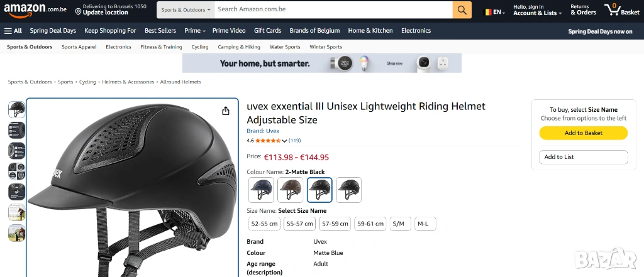Click the Add to Basket button
Screen dimensions: 644x277
[x=583, y=133]
